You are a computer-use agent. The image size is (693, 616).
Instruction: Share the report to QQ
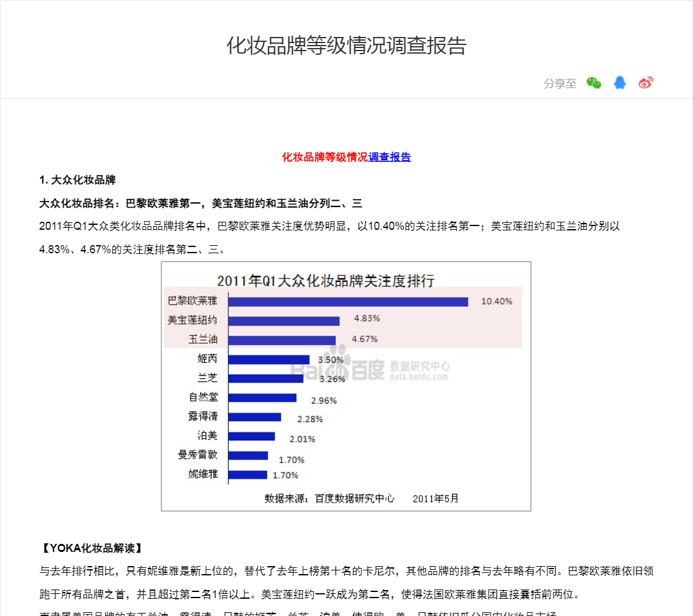point(620,83)
